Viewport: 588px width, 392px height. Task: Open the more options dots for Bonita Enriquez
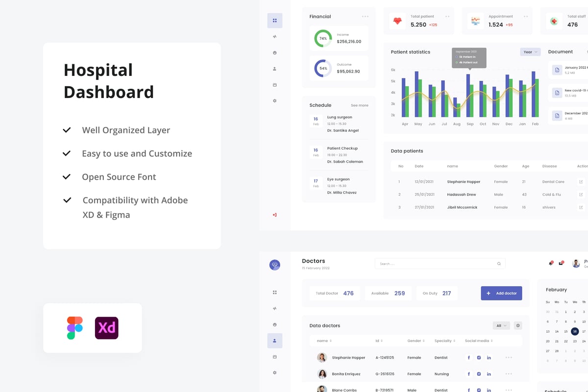[509, 374]
